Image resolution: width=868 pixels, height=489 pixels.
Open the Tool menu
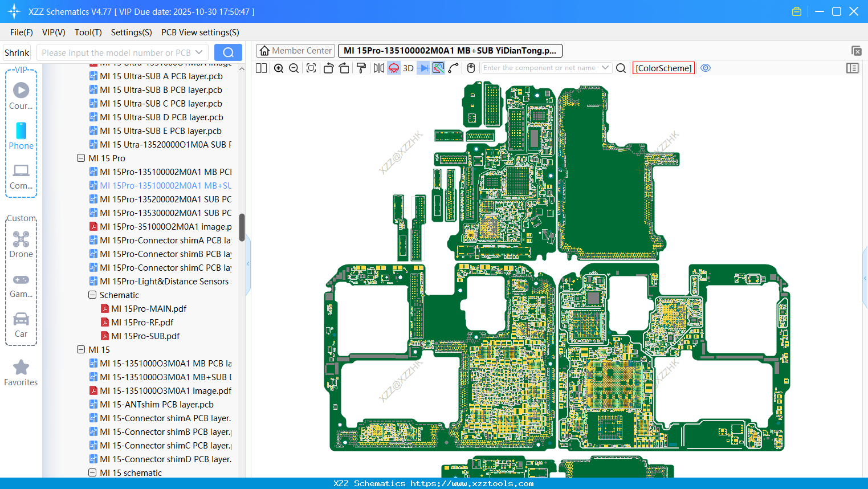point(88,32)
